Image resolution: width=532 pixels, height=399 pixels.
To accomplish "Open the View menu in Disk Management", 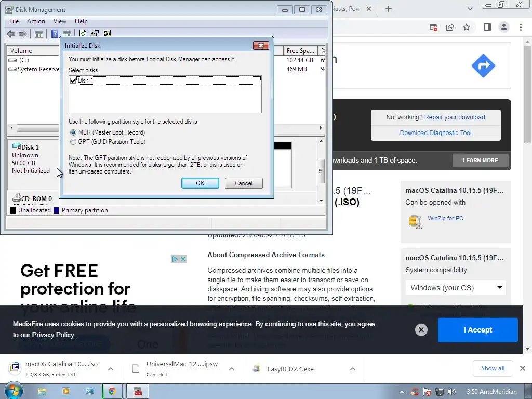I will point(60,21).
